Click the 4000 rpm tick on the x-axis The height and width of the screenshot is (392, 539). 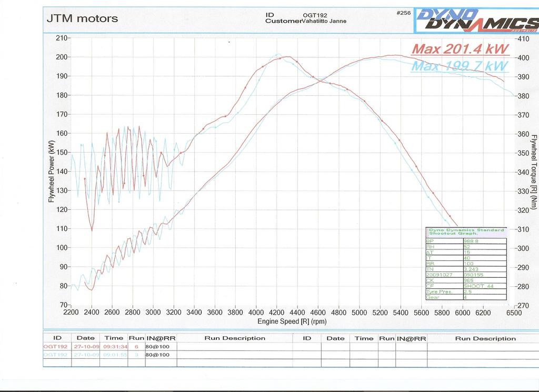[x=256, y=312]
